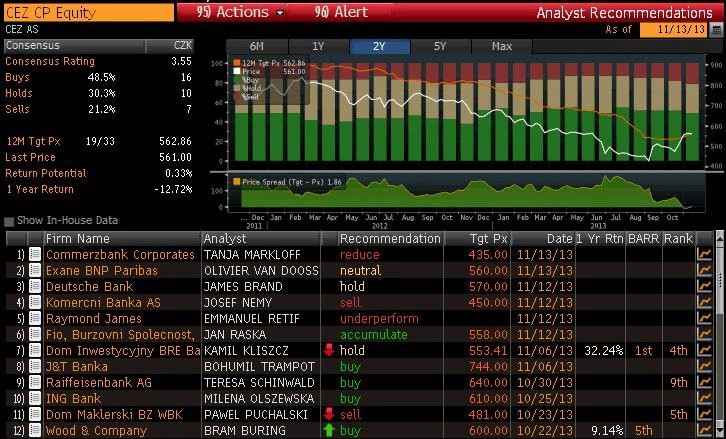Open chart icon in Deutsche Bank row
Viewport: 726px width, 439px height.
click(x=704, y=286)
